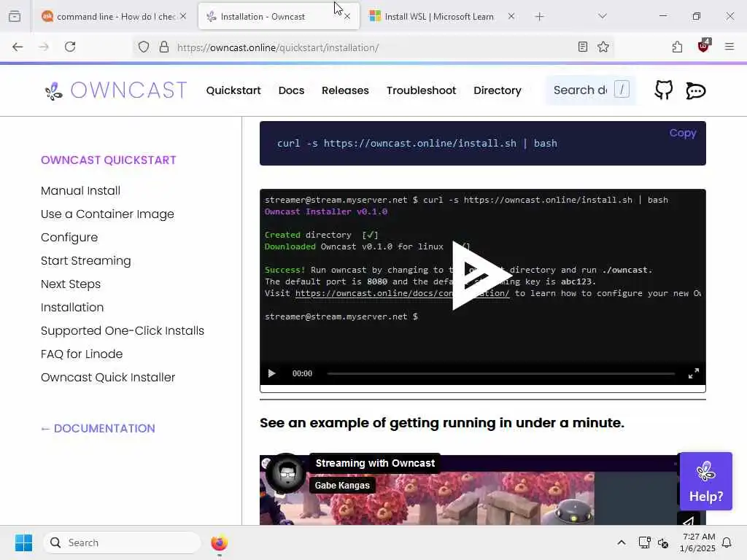Open a new browser tab
The height and width of the screenshot is (560, 747).
click(539, 17)
